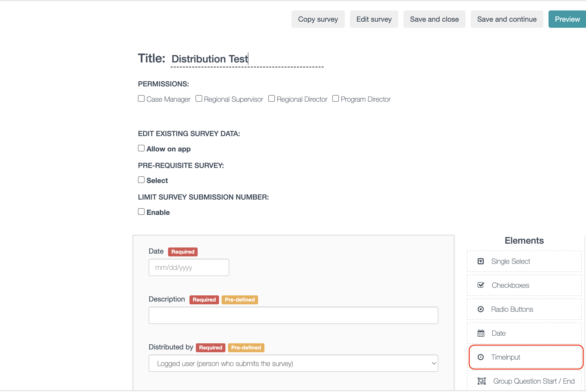Tick the Program Director checkbox
The height and width of the screenshot is (392, 586).
pyautogui.click(x=336, y=99)
